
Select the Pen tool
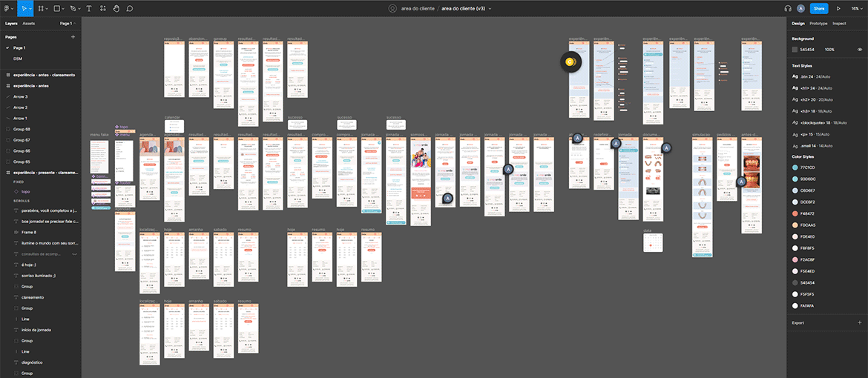[75, 8]
